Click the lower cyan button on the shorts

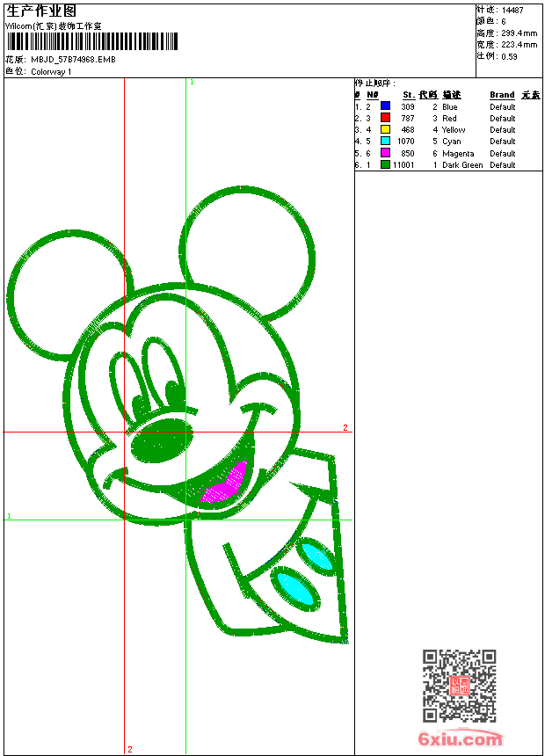point(295,588)
